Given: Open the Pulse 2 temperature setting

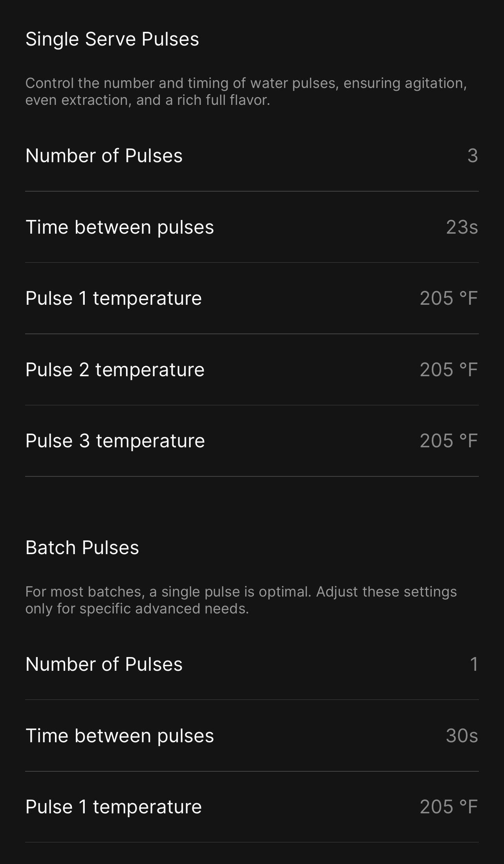Looking at the screenshot, I should tap(115, 370).
